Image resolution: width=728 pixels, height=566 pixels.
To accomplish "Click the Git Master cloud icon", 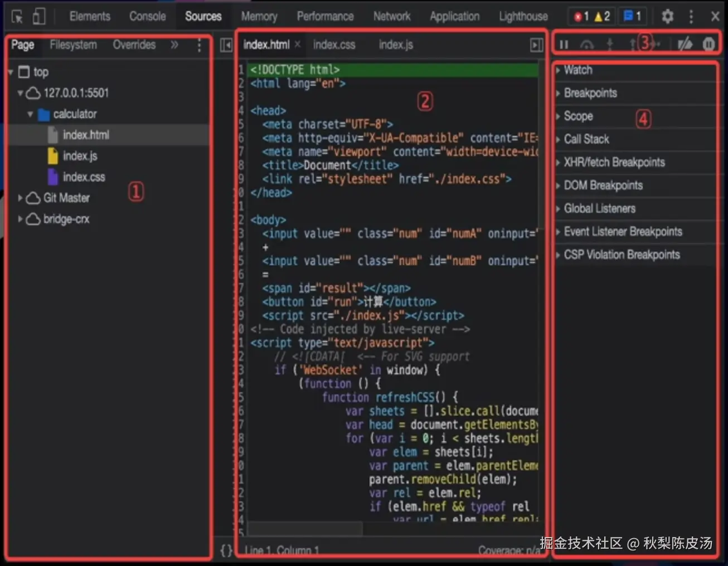I will (x=33, y=198).
